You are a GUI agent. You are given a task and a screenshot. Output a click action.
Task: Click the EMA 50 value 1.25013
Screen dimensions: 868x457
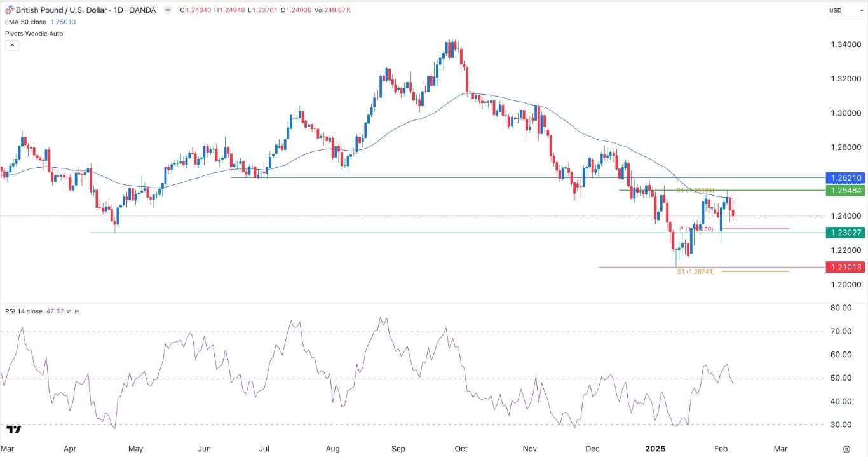[x=64, y=22]
